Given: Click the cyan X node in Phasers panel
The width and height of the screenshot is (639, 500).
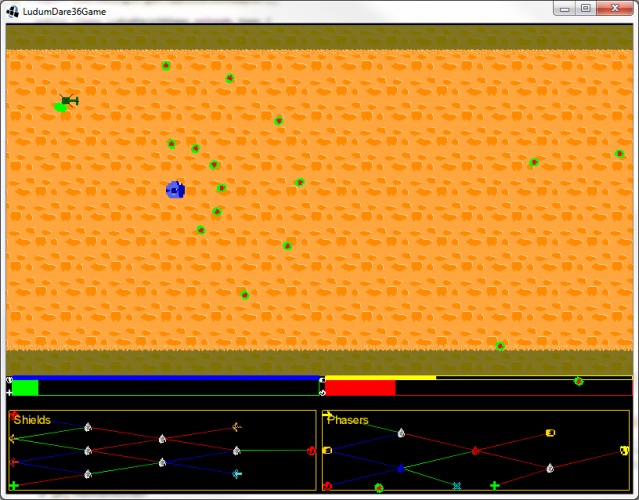Looking at the screenshot, I should point(457,486).
